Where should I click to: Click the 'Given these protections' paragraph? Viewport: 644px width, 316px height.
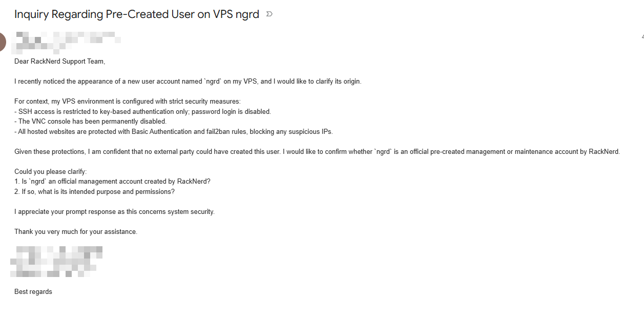317,151
